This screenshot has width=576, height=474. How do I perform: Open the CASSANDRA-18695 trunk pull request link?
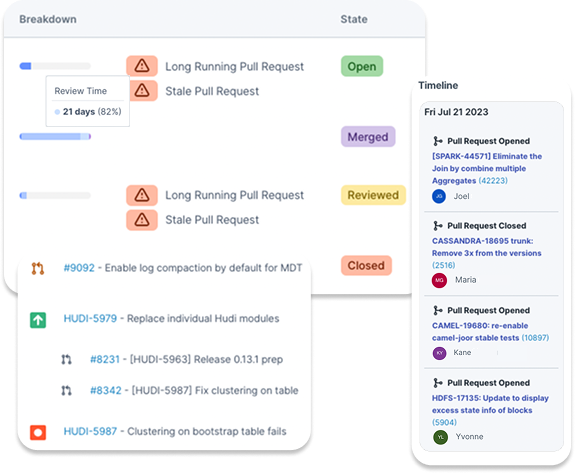point(487,253)
